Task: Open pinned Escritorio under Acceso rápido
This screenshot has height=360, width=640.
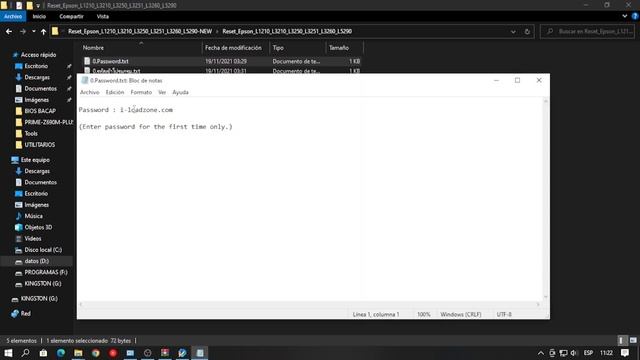Action: (x=36, y=66)
